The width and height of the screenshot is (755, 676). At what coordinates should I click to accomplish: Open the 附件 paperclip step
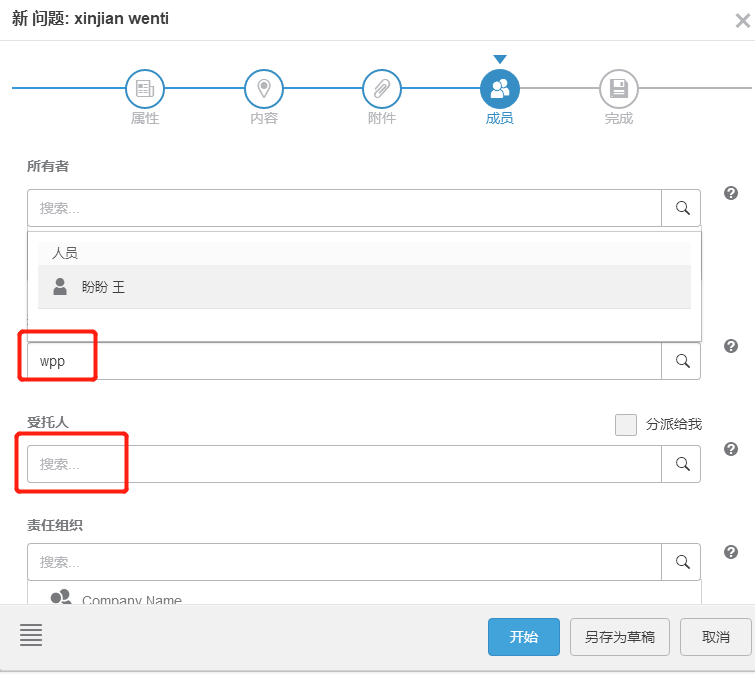point(381,89)
